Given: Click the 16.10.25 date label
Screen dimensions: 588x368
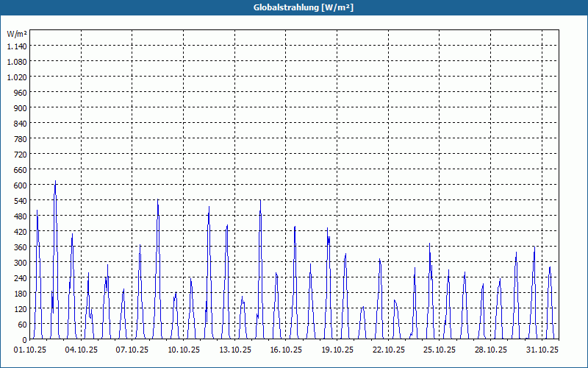Looking at the screenshot, I should (286, 350).
